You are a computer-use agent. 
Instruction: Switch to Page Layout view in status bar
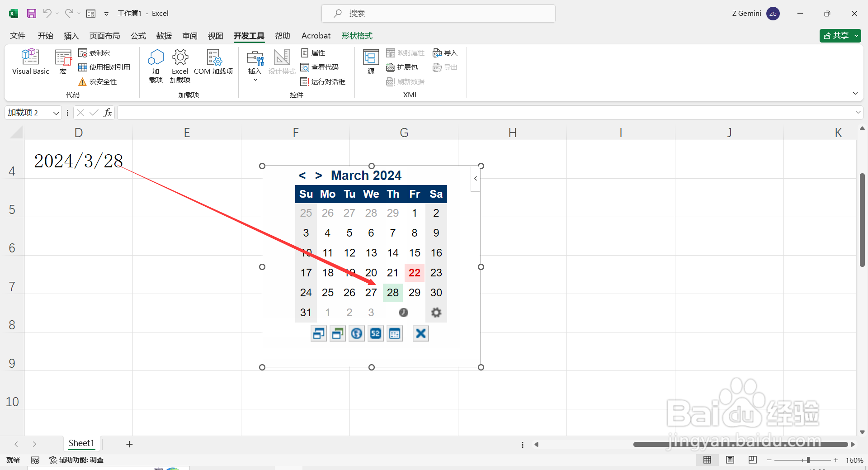730,460
